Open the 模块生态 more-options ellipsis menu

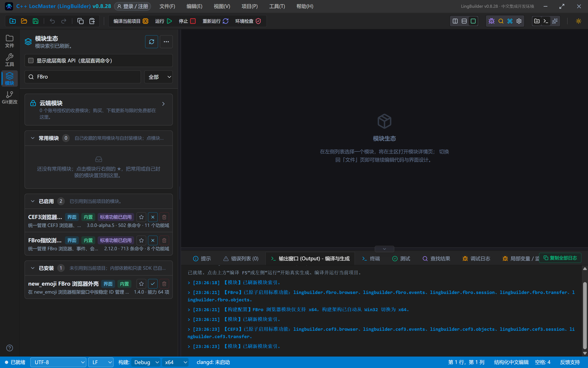166,42
